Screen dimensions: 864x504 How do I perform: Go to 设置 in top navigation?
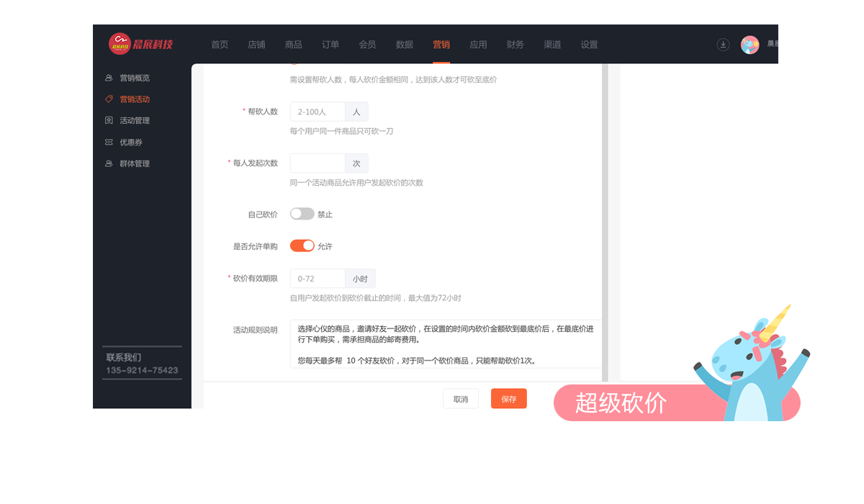[x=589, y=45]
